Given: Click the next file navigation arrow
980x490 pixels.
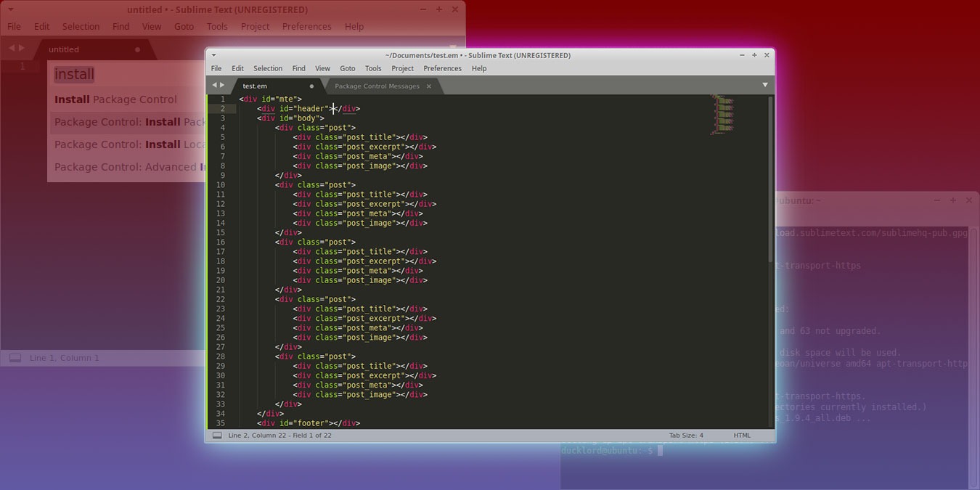Looking at the screenshot, I should coord(224,85).
